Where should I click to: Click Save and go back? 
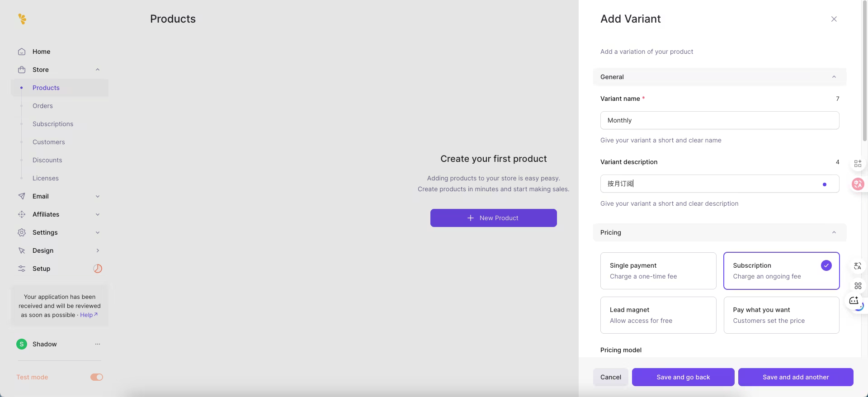pyautogui.click(x=683, y=377)
